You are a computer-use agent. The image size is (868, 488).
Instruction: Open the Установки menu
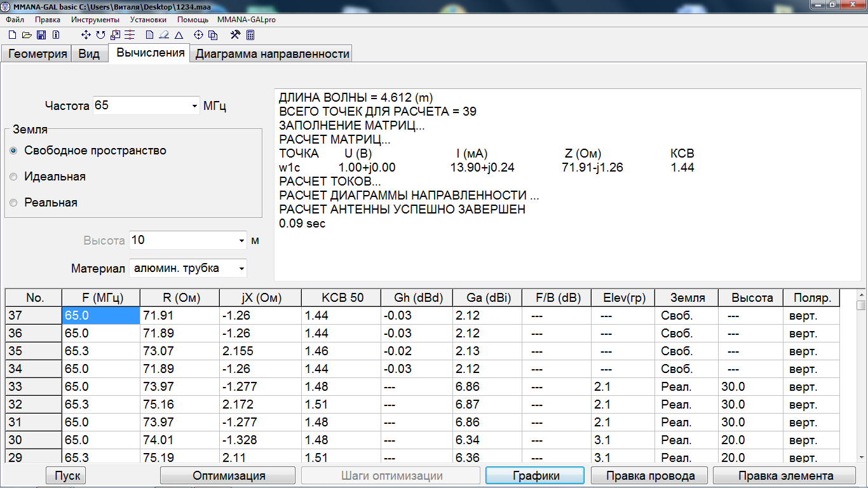tap(148, 20)
